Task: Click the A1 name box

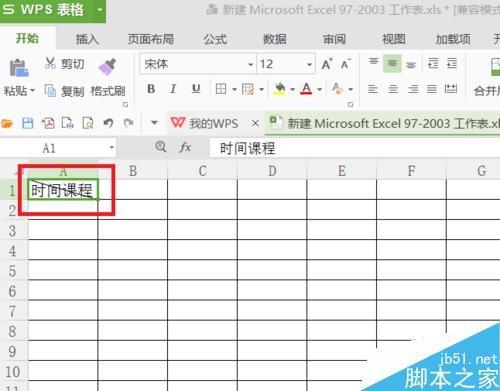Action: click(x=50, y=148)
